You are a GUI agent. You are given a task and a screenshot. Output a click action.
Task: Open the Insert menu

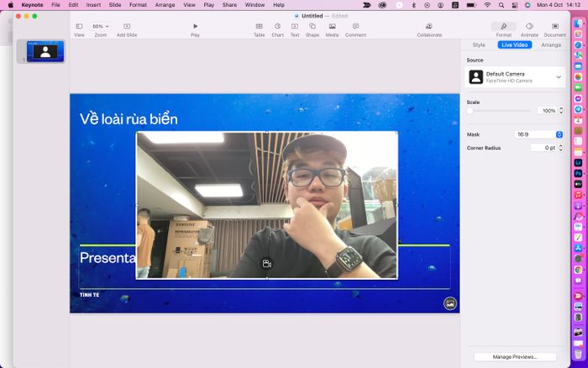tap(93, 5)
